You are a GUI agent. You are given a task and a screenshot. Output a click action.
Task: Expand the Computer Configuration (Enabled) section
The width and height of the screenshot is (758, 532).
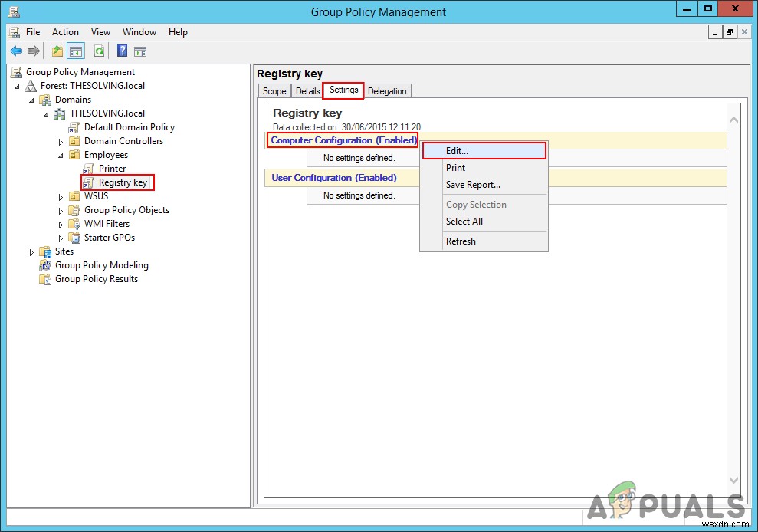(x=343, y=140)
